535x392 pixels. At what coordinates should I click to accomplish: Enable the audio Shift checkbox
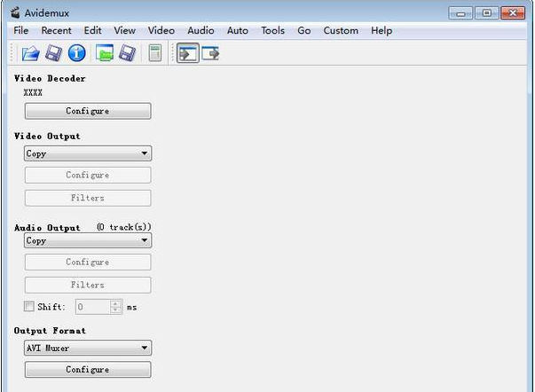pos(29,306)
